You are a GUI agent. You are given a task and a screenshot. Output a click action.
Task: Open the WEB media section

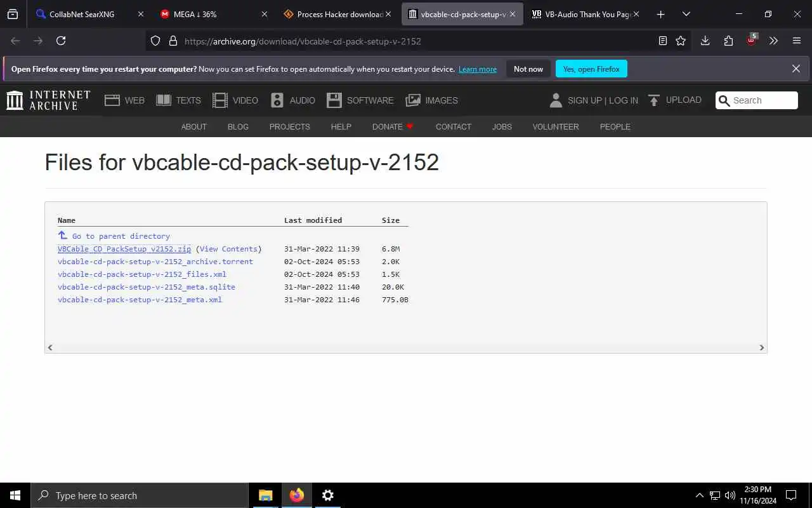124,100
